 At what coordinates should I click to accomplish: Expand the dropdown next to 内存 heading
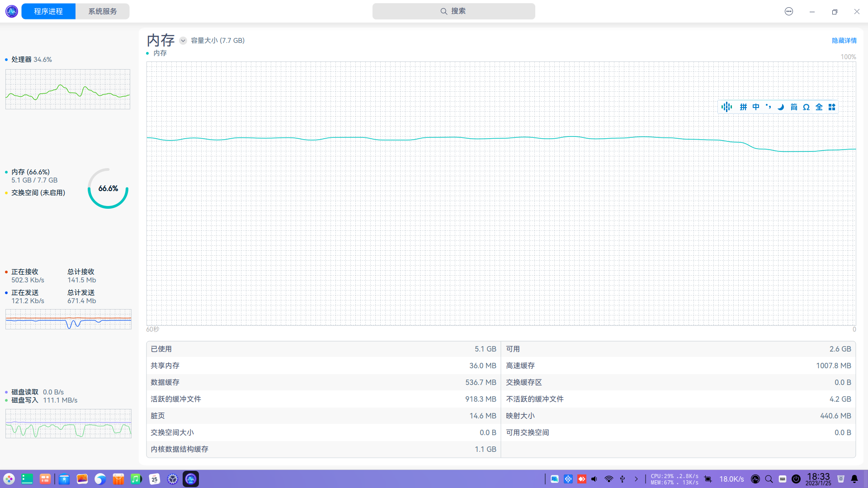pos(183,41)
